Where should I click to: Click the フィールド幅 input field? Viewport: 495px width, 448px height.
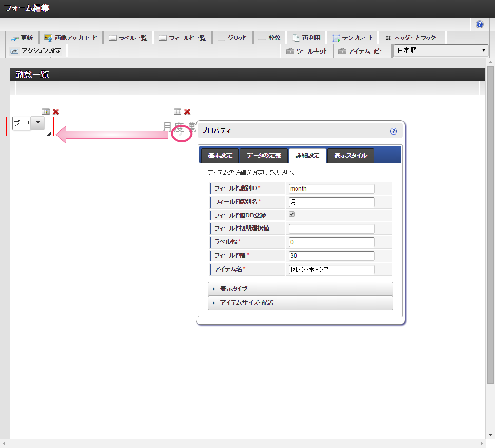[x=332, y=256]
